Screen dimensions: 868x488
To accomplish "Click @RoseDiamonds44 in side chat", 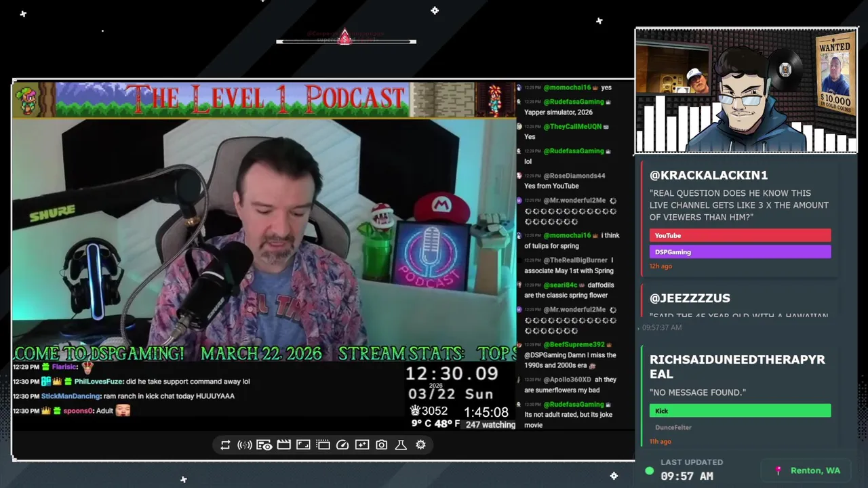I will point(574,176).
